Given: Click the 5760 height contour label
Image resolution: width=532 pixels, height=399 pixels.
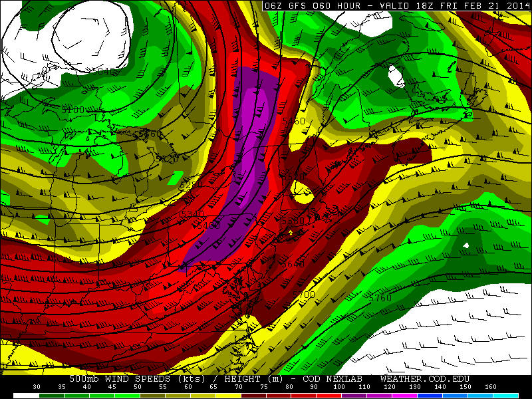Looking at the screenshot, I should click(x=380, y=299).
